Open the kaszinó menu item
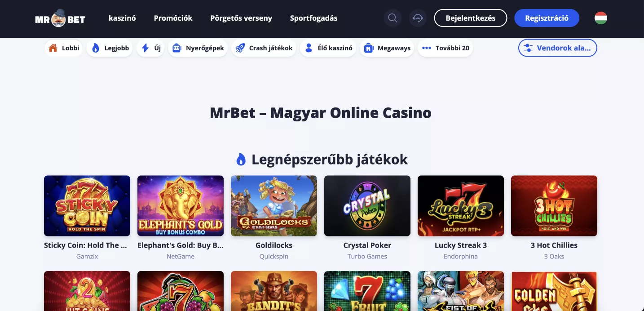This screenshot has height=311, width=644. point(122,18)
